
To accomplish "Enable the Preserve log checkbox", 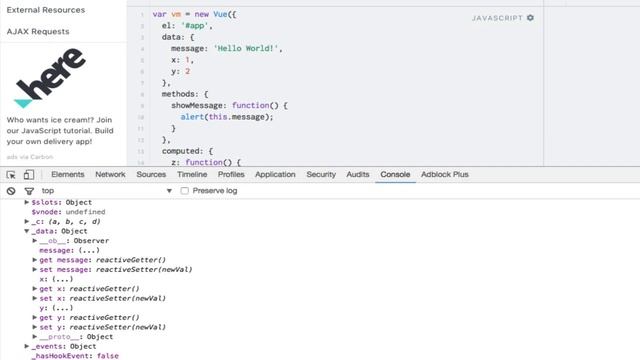I will (184, 191).
